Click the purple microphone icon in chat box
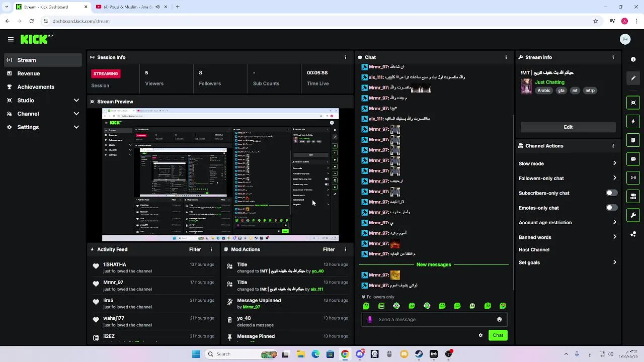The width and height of the screenshot is (644, 362). tap(370, 319)
